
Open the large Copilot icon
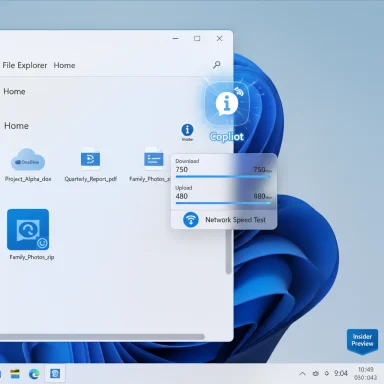227,104
